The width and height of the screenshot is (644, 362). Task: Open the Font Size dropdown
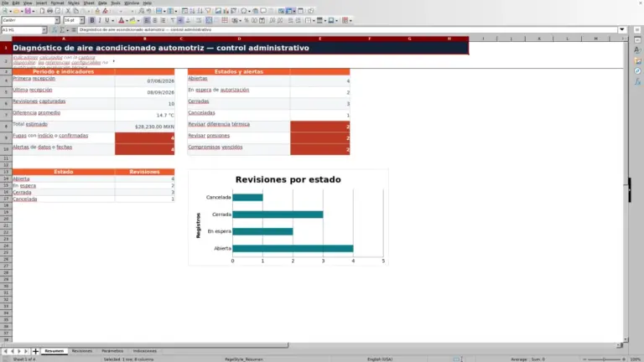(81, 20)
